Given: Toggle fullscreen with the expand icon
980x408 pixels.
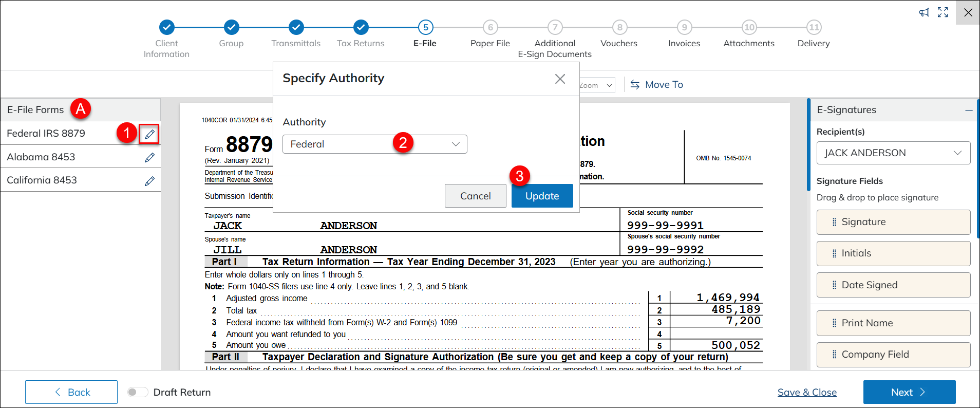Looking at the screenshot, I should point(943,12).
